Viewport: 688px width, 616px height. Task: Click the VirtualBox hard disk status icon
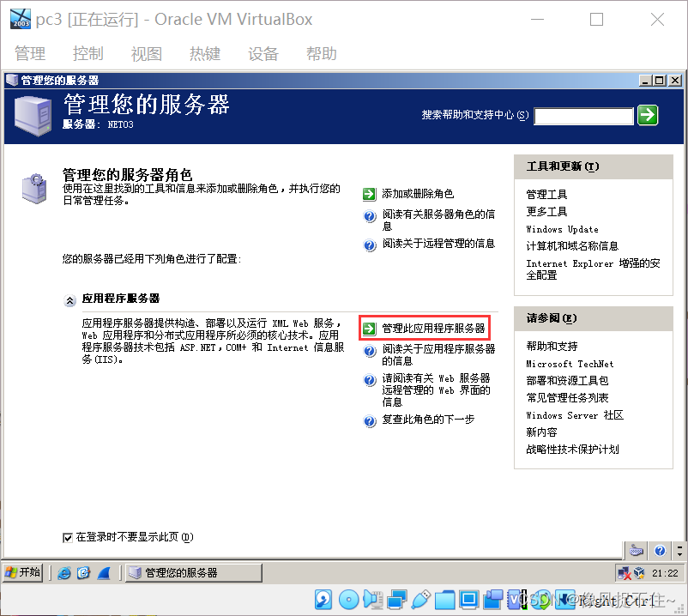[x=323, y=600]
